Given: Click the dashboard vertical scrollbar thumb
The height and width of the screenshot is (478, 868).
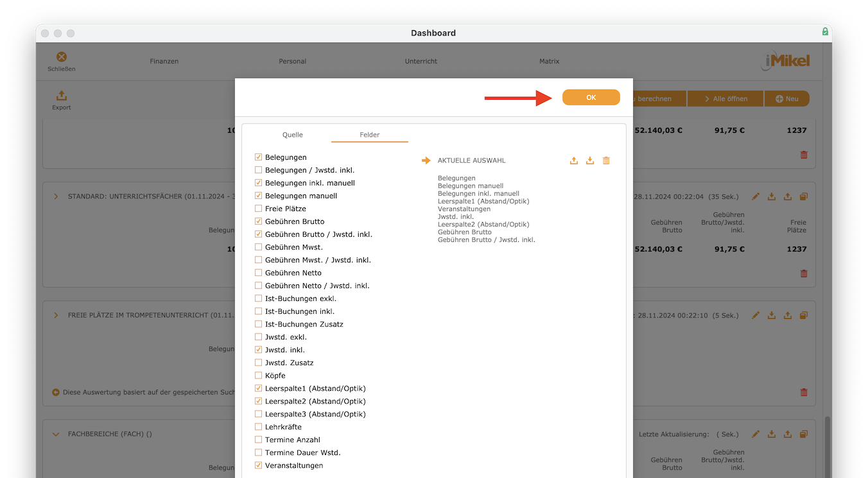Looking at the screenshot, I should pyautogui.click(x=827, y=447).
